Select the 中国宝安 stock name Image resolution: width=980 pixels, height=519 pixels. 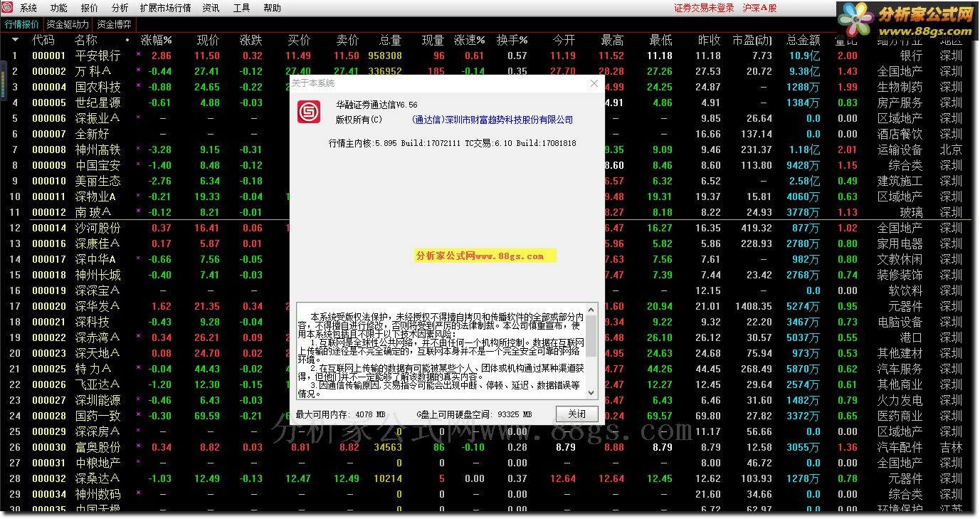pyautogui.click(x=98, y=165)
